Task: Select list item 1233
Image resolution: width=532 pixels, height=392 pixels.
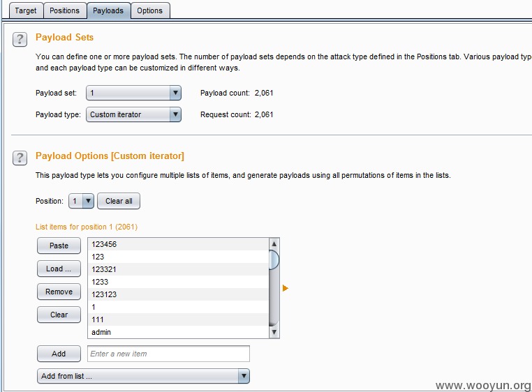Action: click(x=179, y=282)
